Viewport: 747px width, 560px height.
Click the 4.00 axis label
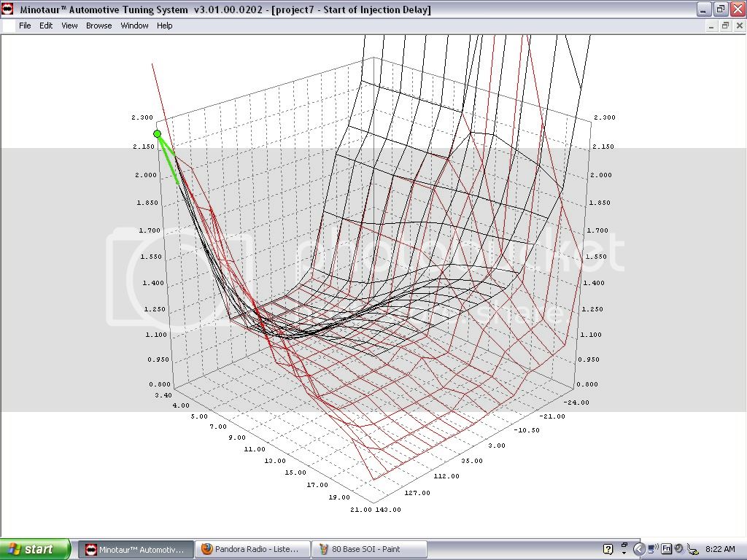[181, 405]
